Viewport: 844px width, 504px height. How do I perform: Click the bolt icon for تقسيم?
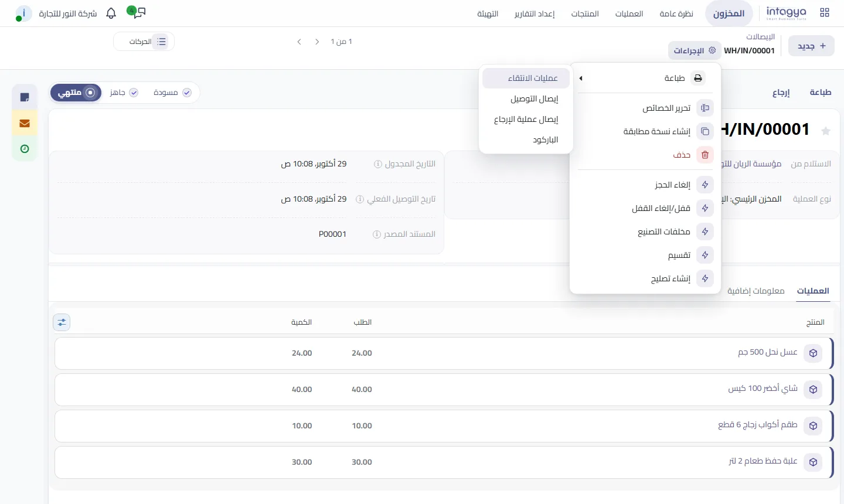point(705,255)
